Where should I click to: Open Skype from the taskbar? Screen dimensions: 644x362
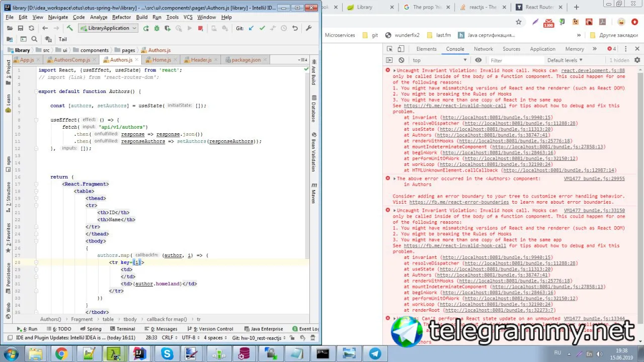pyautogui.click(x=167, y=354)
